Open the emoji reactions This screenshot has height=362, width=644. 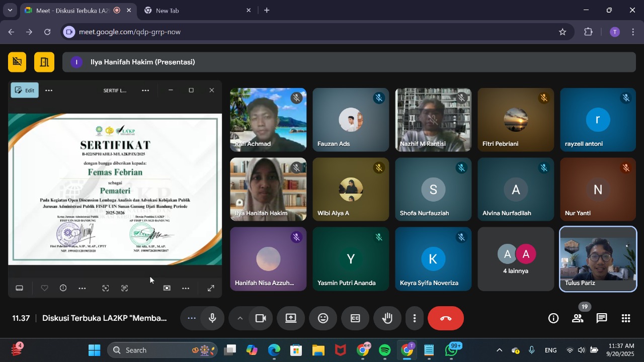pyautogui.click(x=323, y=318)
